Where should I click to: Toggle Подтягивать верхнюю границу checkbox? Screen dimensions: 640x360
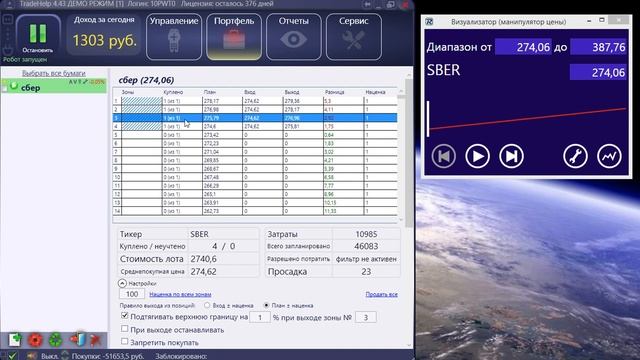point(124,316)
